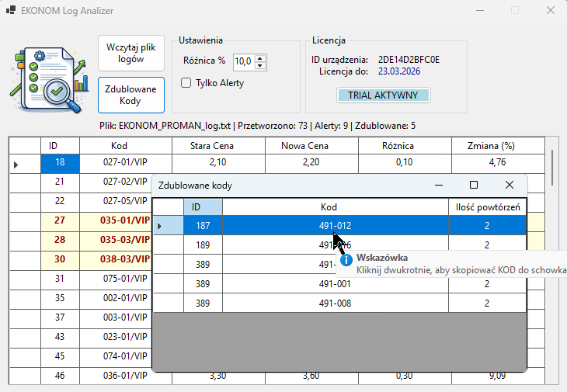Select code cell 074-01/VIP
Screen dimensions: 567x392
116,356
